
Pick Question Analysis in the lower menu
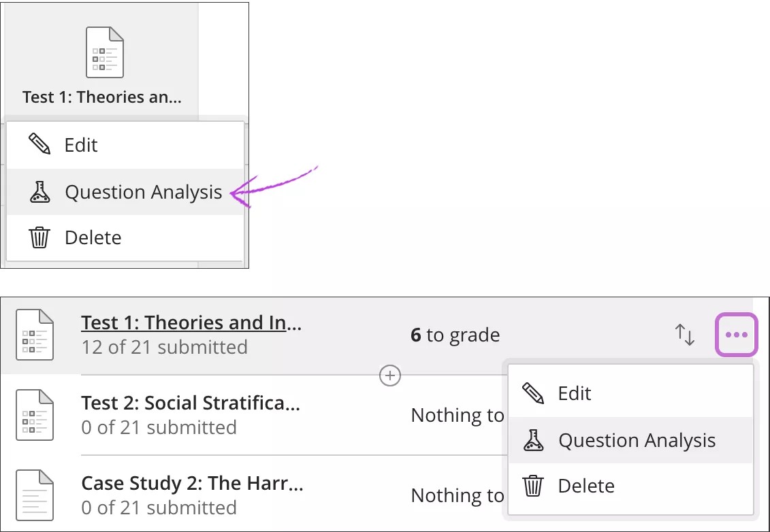pyautogui.click(x=637, y=439)
